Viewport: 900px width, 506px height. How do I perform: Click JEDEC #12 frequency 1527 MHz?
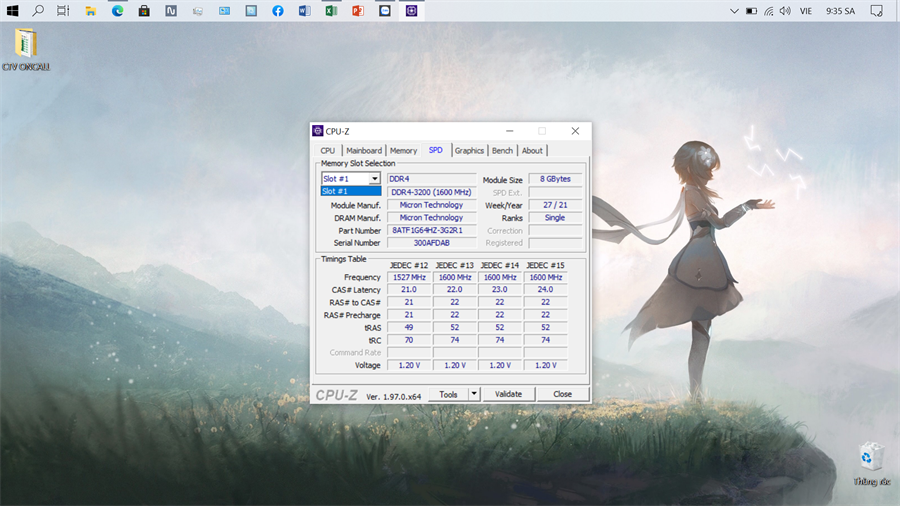click(x=409, y=277)
